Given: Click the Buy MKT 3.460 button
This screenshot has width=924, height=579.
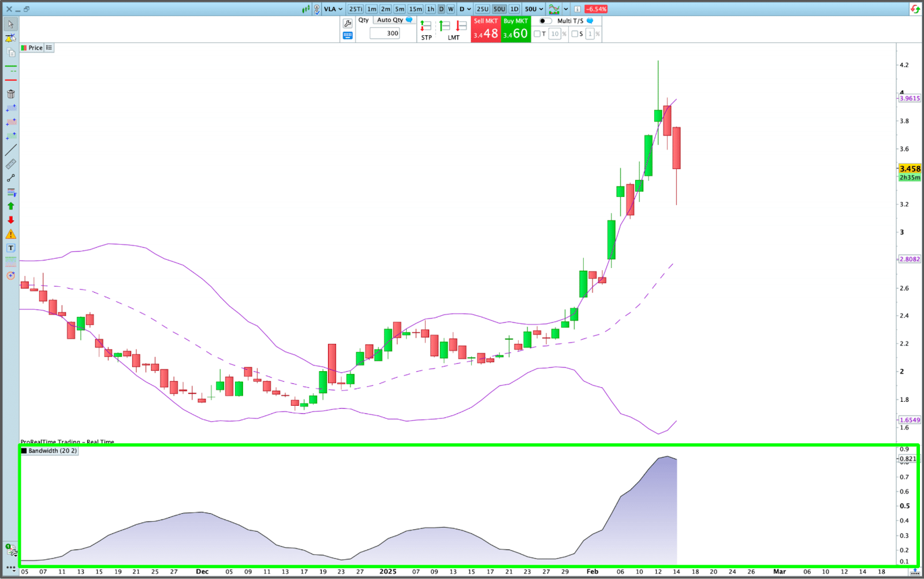Looking at the screenshot, I should 515,28.
